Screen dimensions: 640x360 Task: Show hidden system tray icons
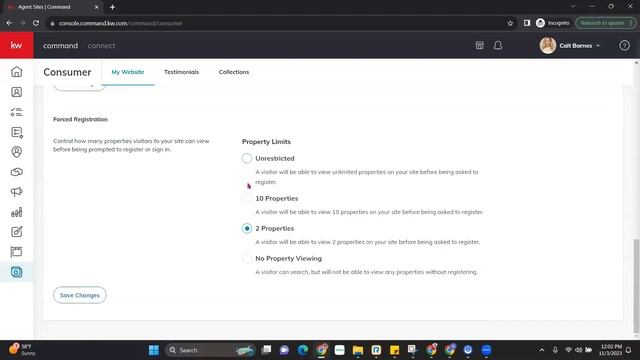click(x=542, y=350)
